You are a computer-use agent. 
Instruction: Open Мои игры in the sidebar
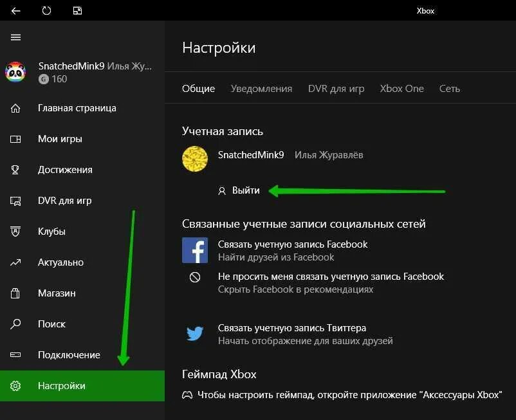tap(82, 139)
